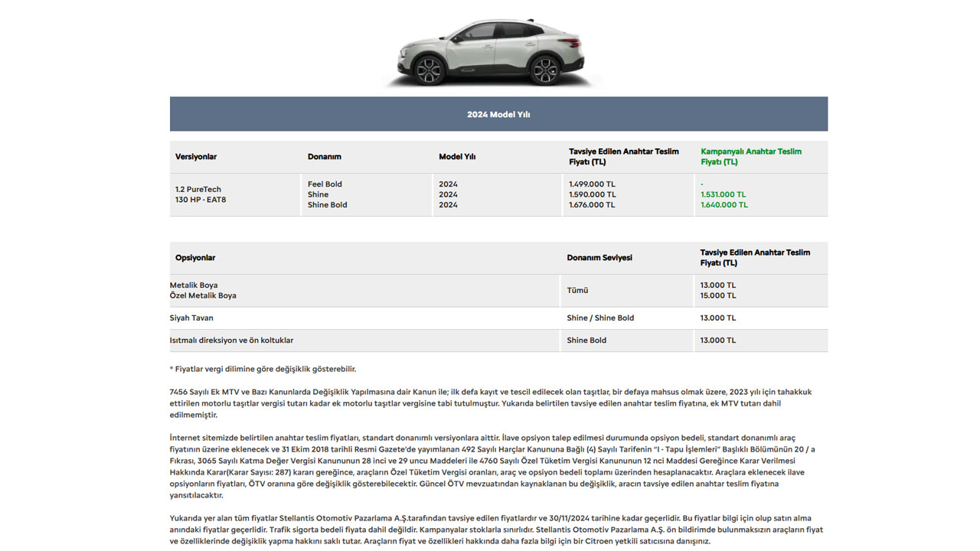
Task: Select the green 1.640.000 TL campaign price
Action: click(x=724, y=205)
